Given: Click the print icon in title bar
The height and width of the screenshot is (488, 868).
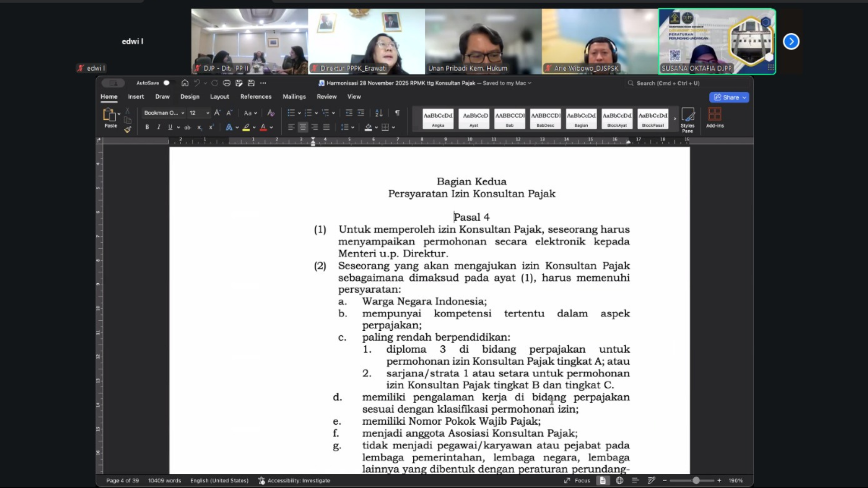Looking at the screenshot, I should click(226, 83).
